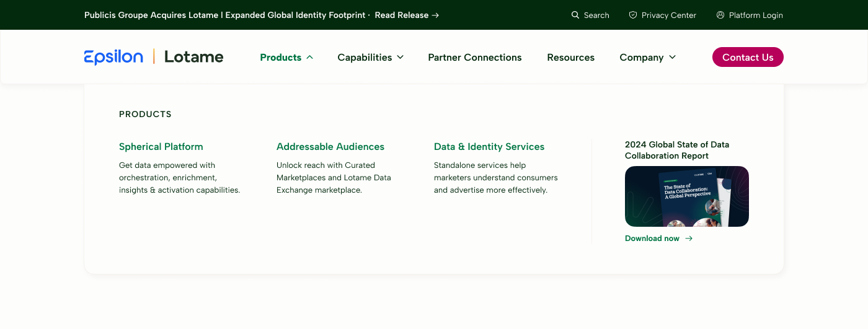Click the Download now link
This screenshot has width=868, height=329.
click(x=652, y=239)
